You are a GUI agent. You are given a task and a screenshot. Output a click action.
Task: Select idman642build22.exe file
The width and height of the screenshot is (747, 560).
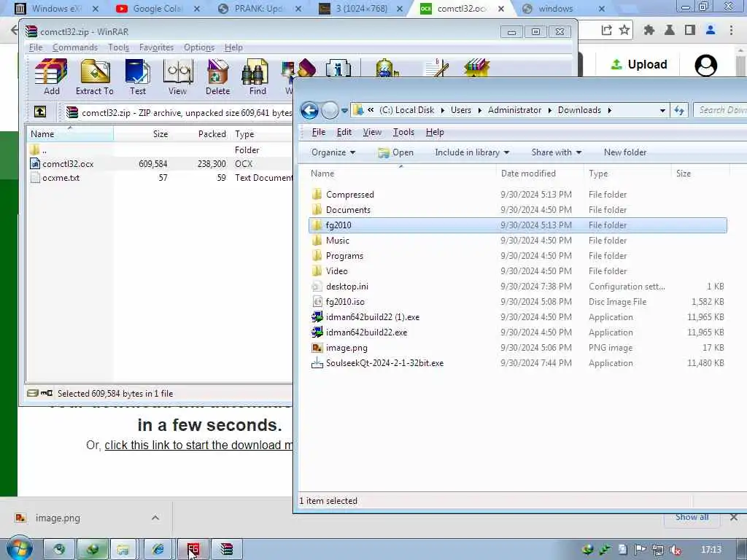pos(517,332)
